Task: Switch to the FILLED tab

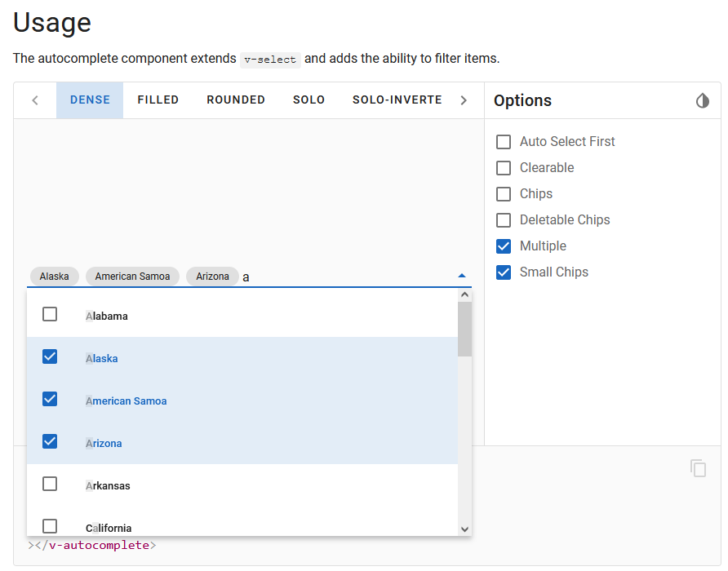Action: [158, 100]
